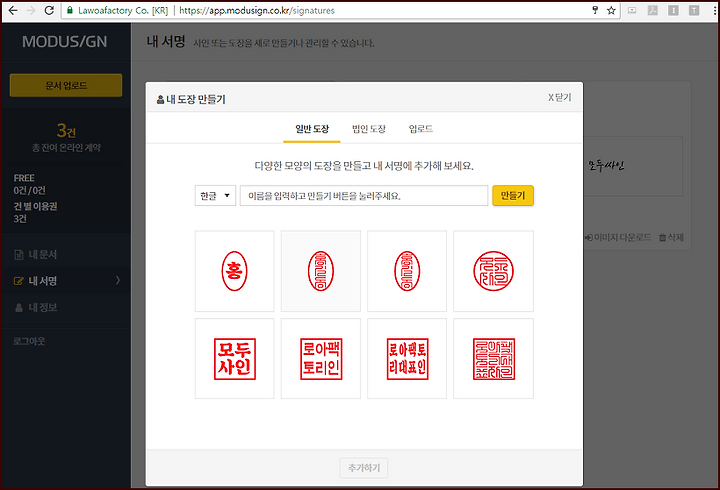Select the square 로아팩토리대표인 stamp
The height and width of the screenshot is (490, 720).
pyautogui.click(x=407, y=359)
